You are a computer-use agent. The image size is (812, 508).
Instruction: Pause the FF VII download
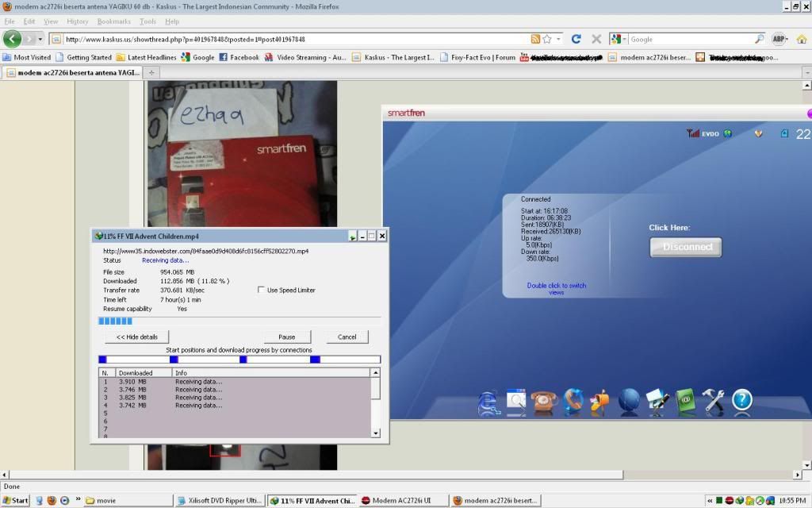[x=287, y=337]
